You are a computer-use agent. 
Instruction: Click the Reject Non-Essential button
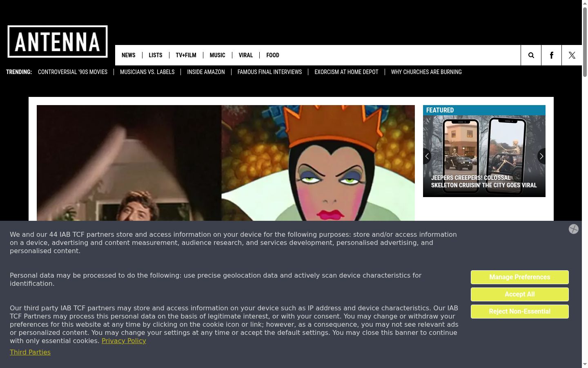tap(519, 312)
